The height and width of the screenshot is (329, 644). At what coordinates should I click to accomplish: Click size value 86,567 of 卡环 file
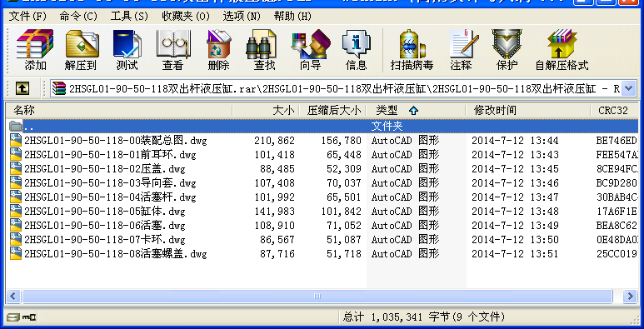click(277, 239)
